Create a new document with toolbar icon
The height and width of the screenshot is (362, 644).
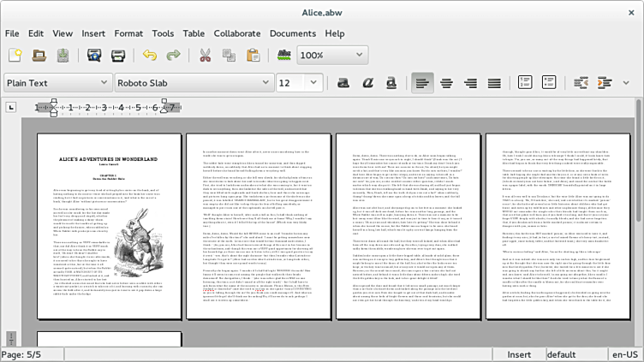point(15,56)
